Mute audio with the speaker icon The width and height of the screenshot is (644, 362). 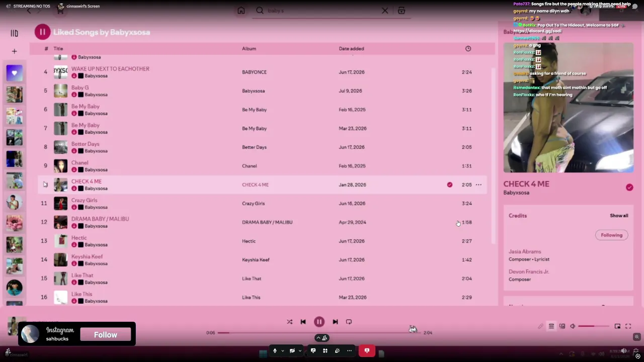coord(573,326)
